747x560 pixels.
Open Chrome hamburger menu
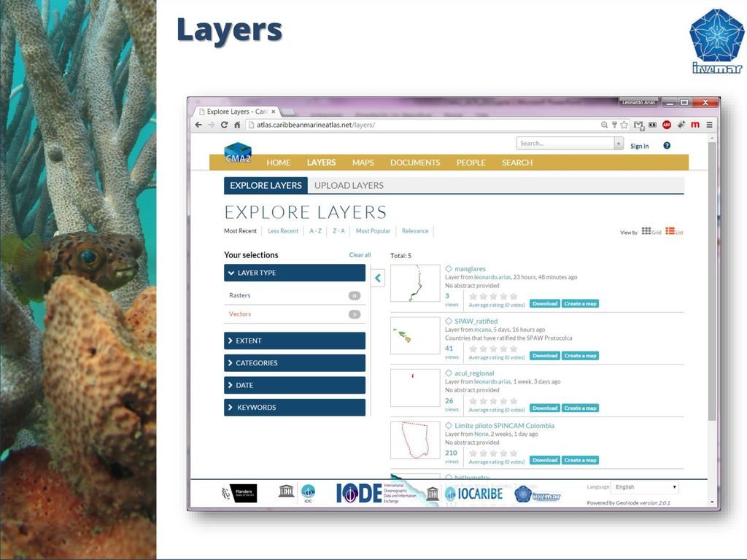point(709,125)
